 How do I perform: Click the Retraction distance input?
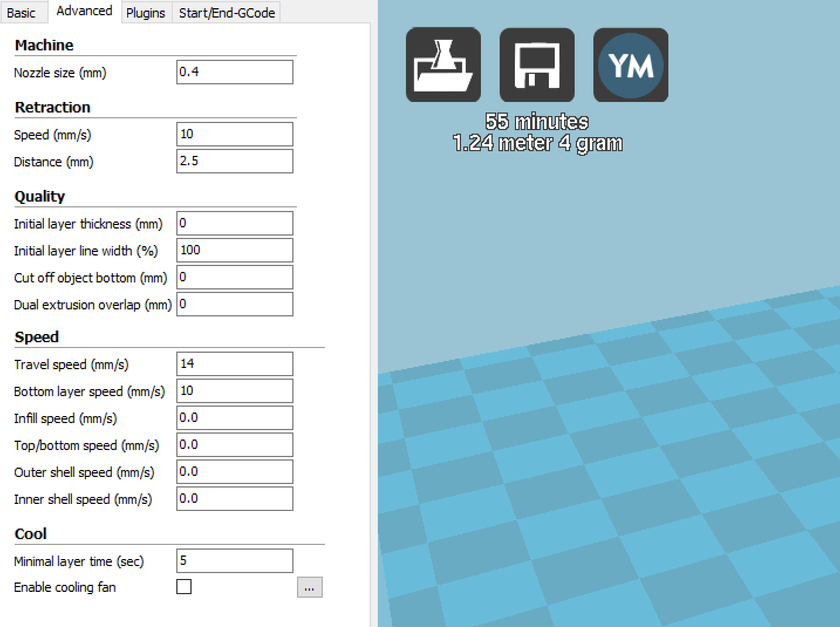tap(234, 161)
